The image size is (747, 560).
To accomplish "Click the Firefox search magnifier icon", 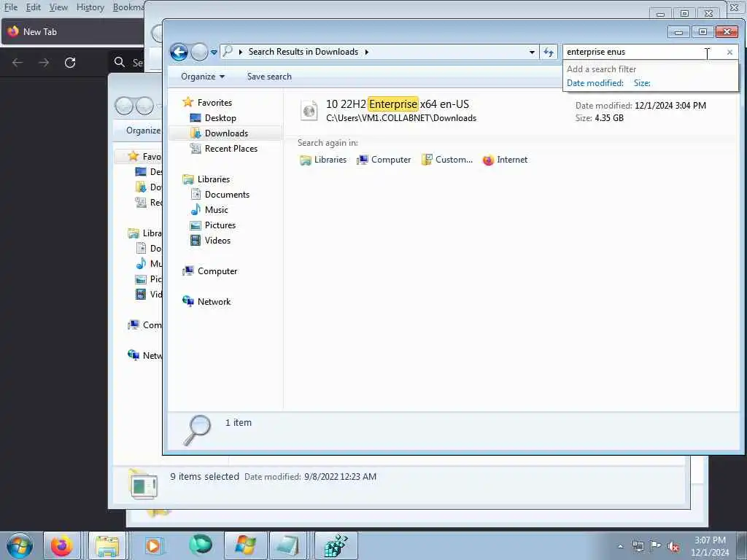I will click(120, 63).
